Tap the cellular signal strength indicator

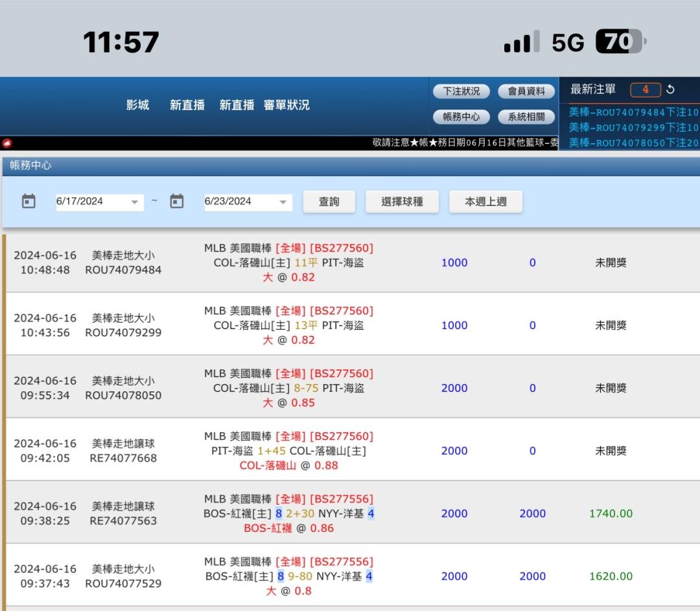coord(522,42)
